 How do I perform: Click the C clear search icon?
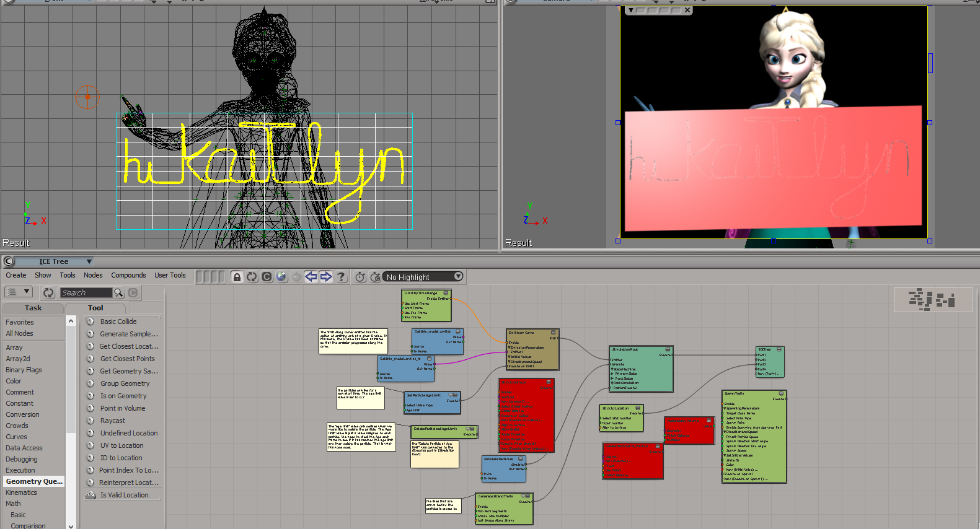[x=133, y=292]
